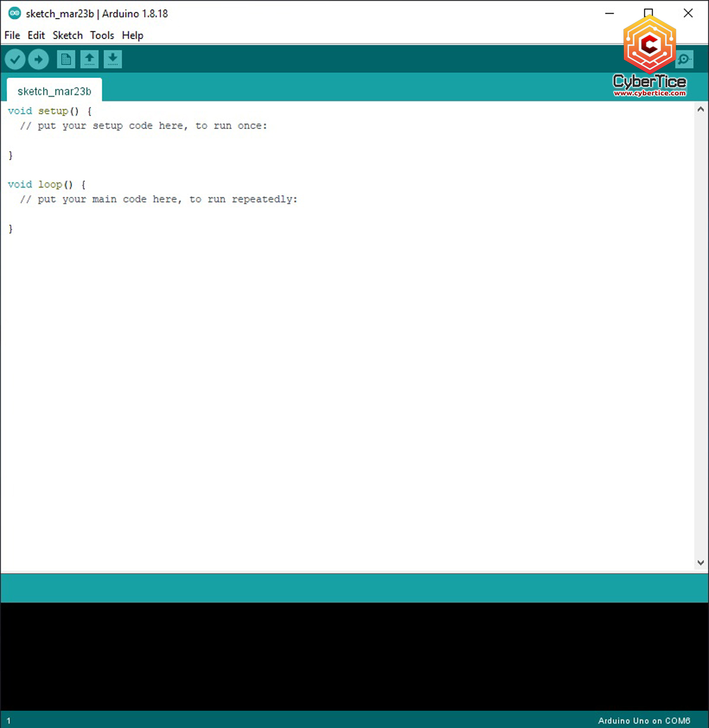Click the Arduino infinity logo in the title bar
The width and height of the screenshot is (709, 728).
click(x=14, y=13)
